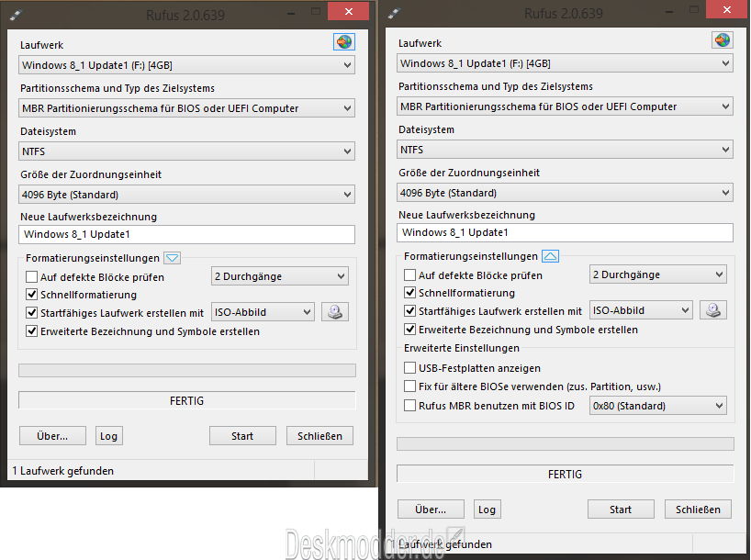Open the Partitionsschema dropdown in right window
Image resolution: width=751 pixels, height=560 pixels.
click(566, 106)
